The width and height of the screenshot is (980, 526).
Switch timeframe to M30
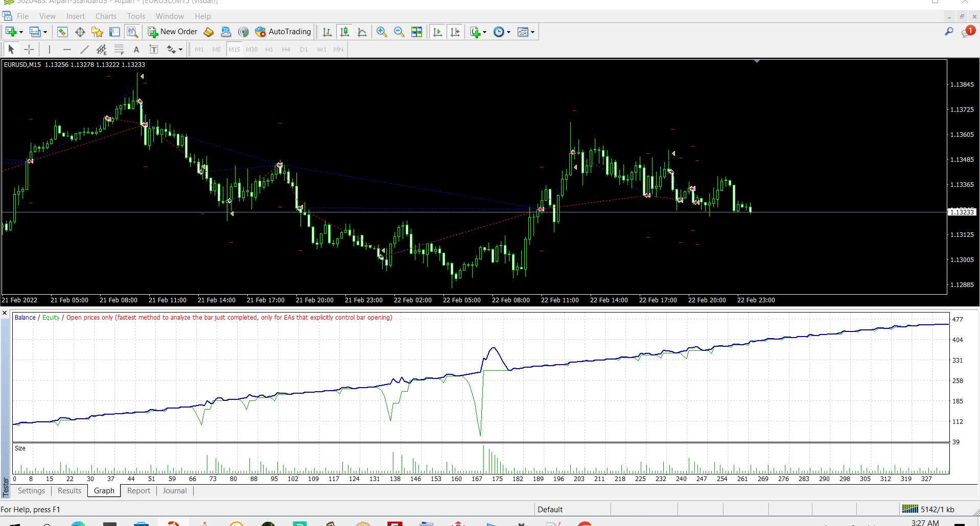(x=252, y=50)
